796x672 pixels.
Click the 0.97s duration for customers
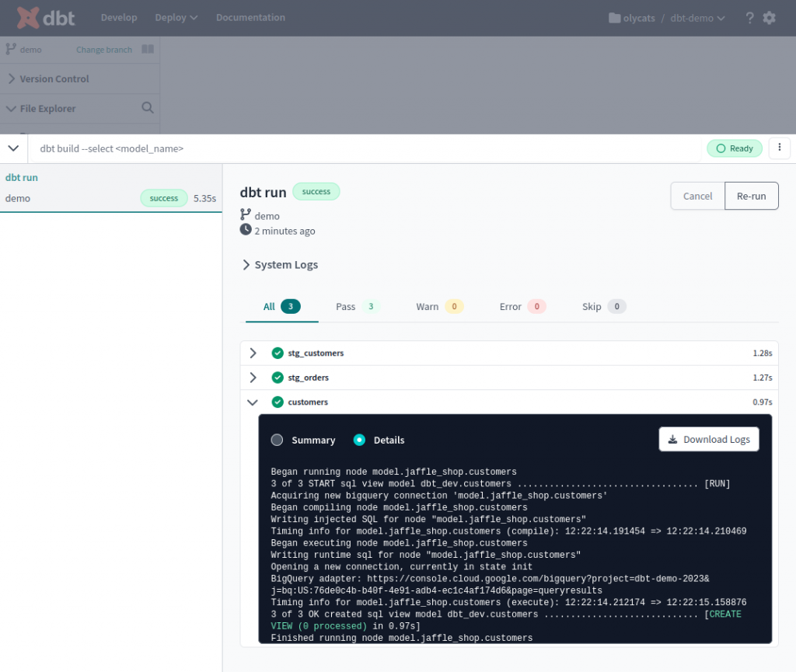tap(762, 402)
